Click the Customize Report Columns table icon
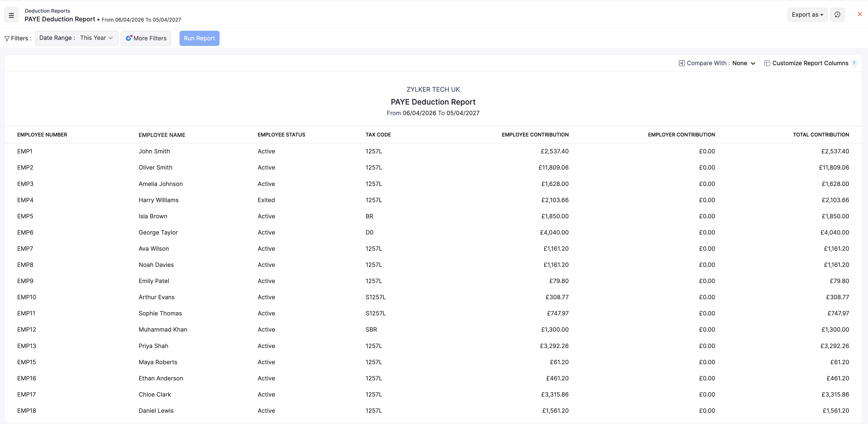The image size is (868, 424). [x=767, y=63]
